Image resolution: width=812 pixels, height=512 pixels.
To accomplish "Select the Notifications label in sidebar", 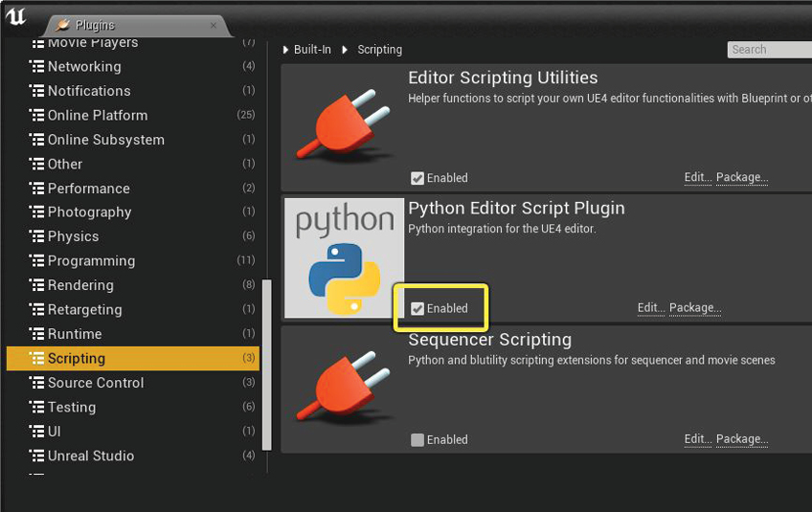I will (89, 91).
